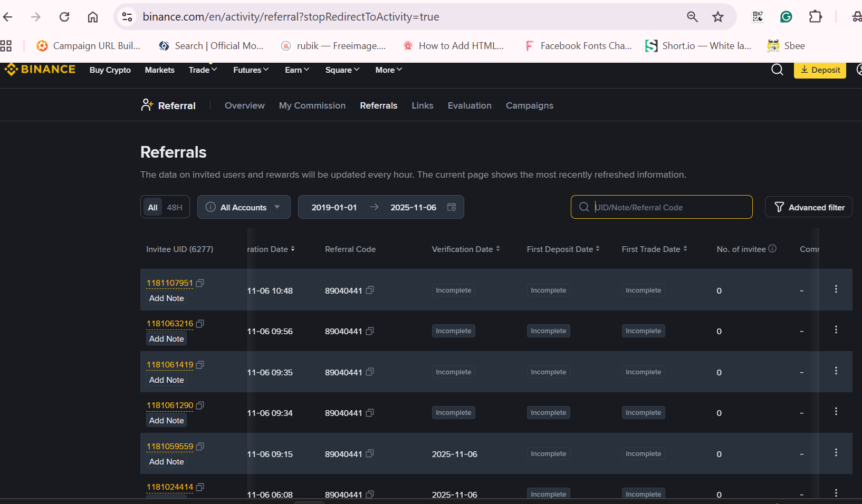Expand the Trade menu

coord(203,70)
